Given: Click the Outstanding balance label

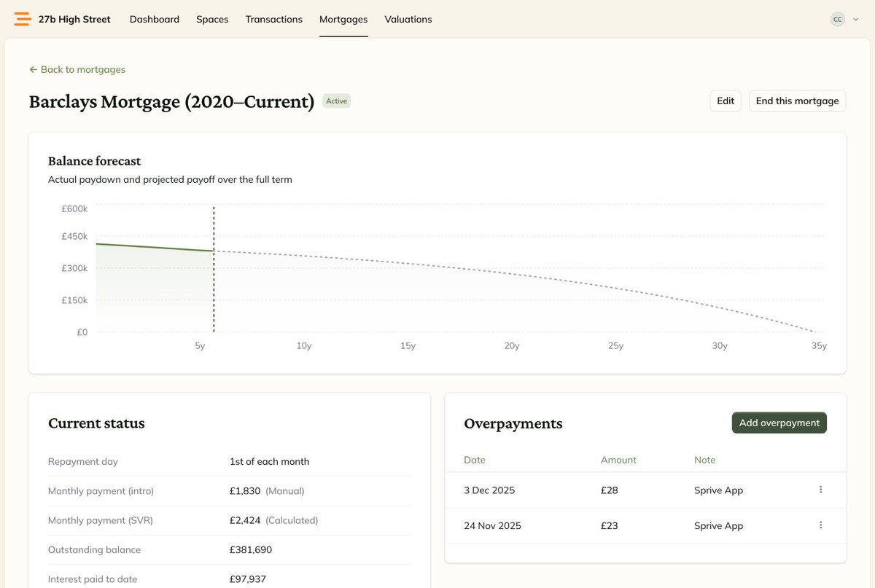Looking at the screenshot, I should [x=95, y=549].
